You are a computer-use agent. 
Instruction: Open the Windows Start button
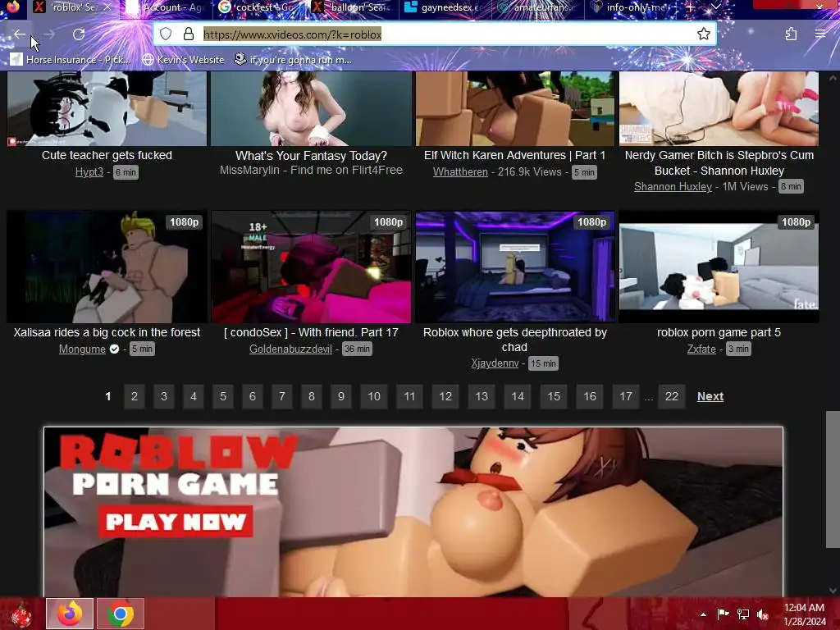coord(21,614)
